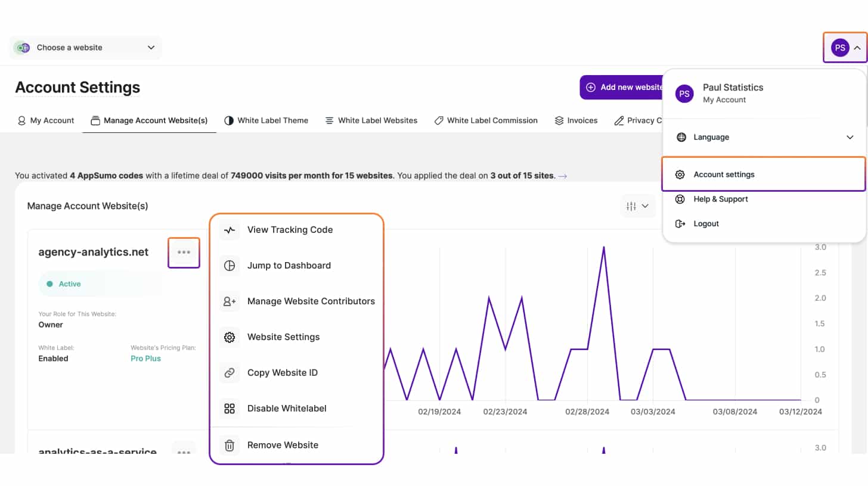The width and height of the screenshot is (868, 486).
Task: Click the Logout door icon
Action: [680, 224]
